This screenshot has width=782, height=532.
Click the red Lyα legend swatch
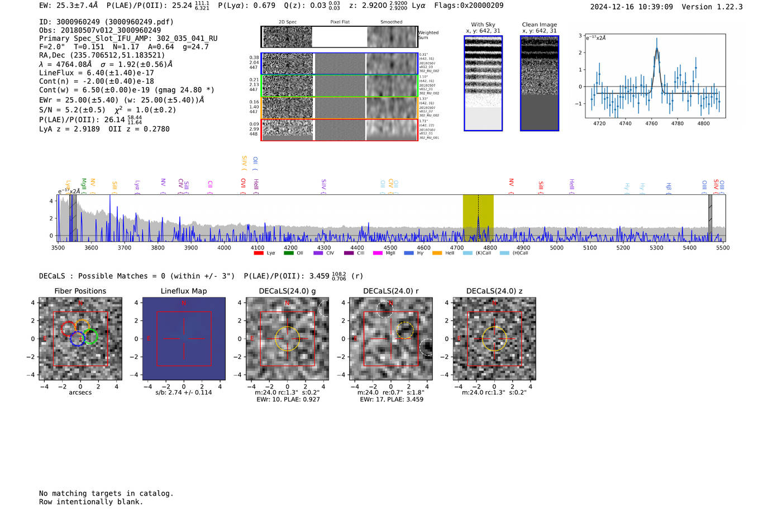pyautogui.click(x=258, y=253)
